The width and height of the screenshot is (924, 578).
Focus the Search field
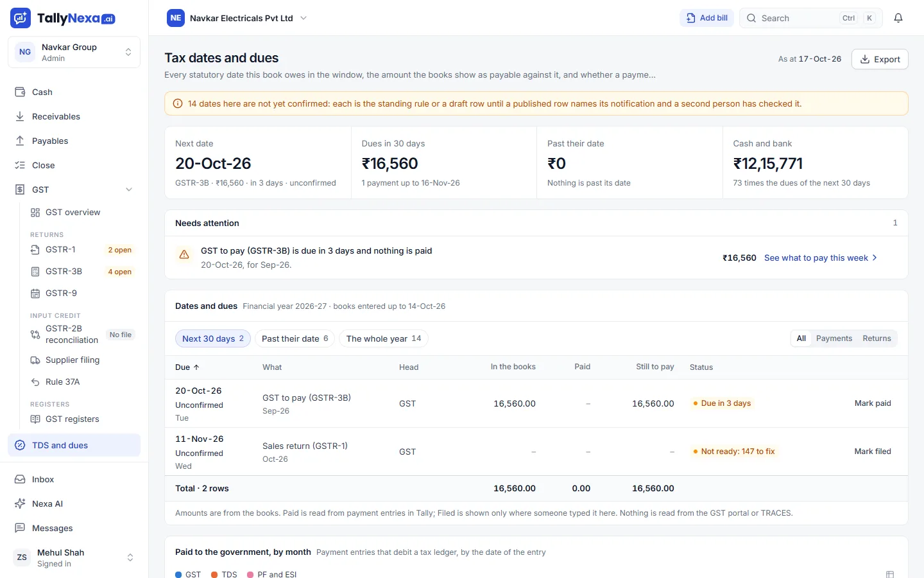click(811, 18)
